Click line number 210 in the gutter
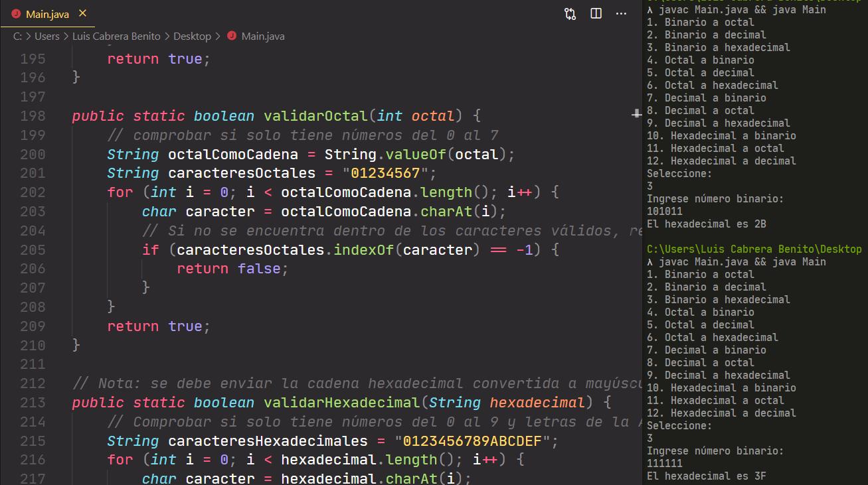This screenshot has height=485, width=868. click(33, 346)
